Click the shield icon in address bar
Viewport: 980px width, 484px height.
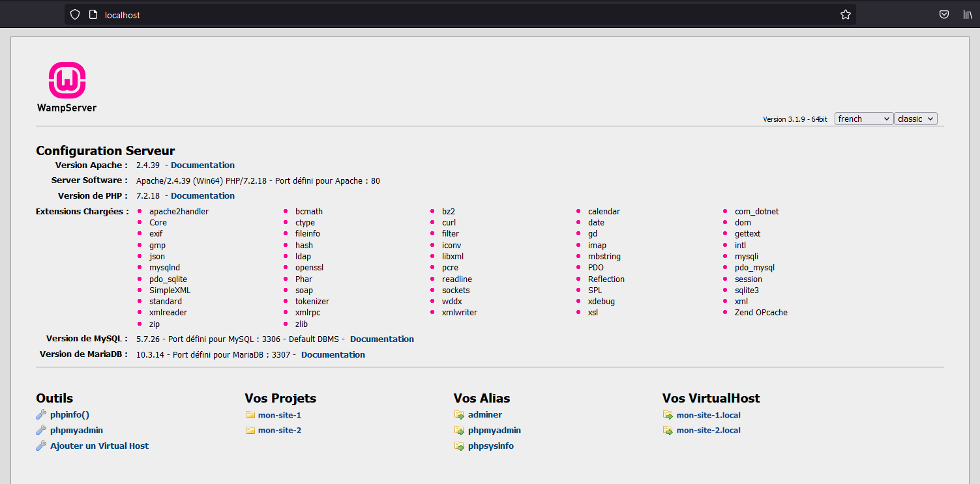click(75, 14)
